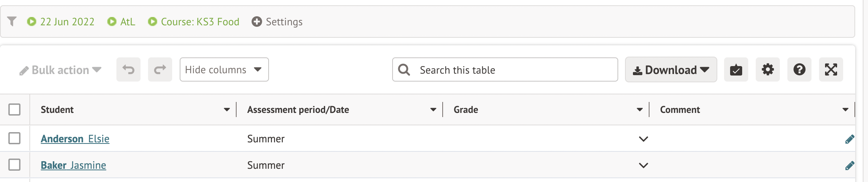Image resolution: width=868 pixels, height=182 pixels.
Task: Open the Download dropdown menu
Action: 671,70
